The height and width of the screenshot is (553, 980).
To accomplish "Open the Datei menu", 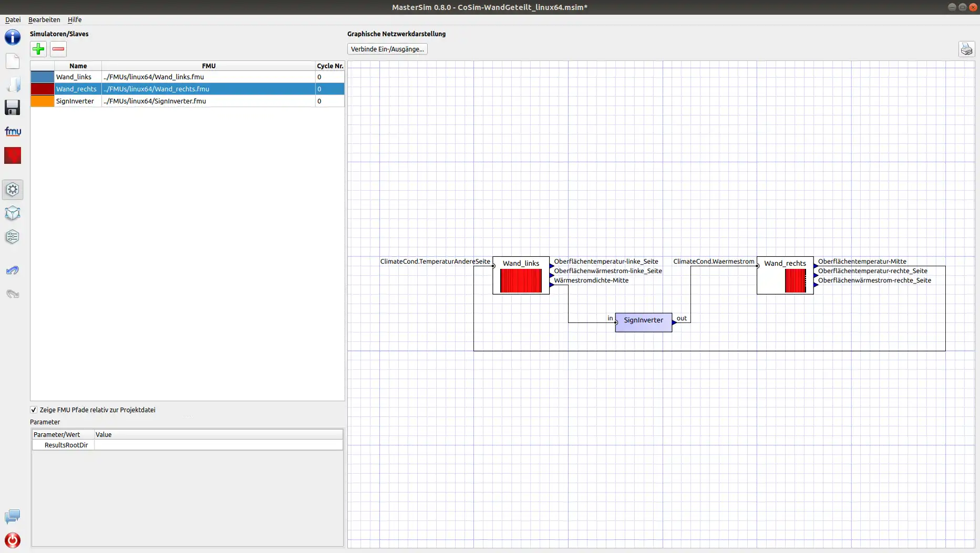I will tap(13, 20).
